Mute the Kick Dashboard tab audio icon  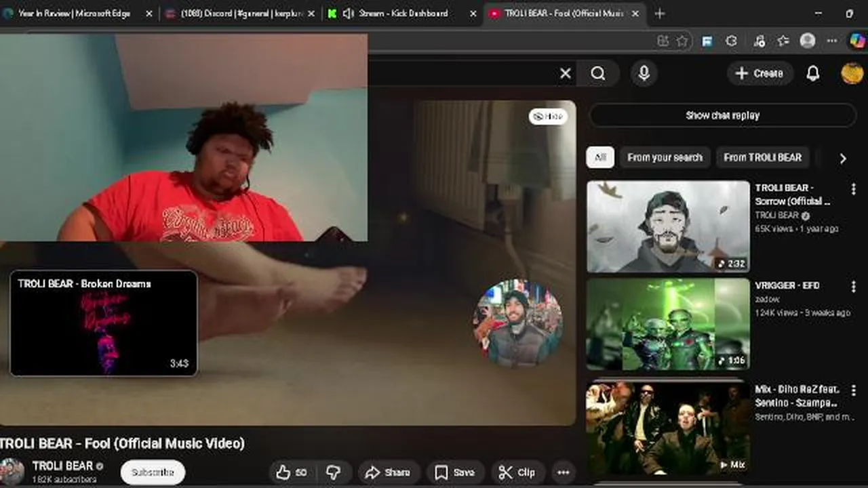pos(348,14)
